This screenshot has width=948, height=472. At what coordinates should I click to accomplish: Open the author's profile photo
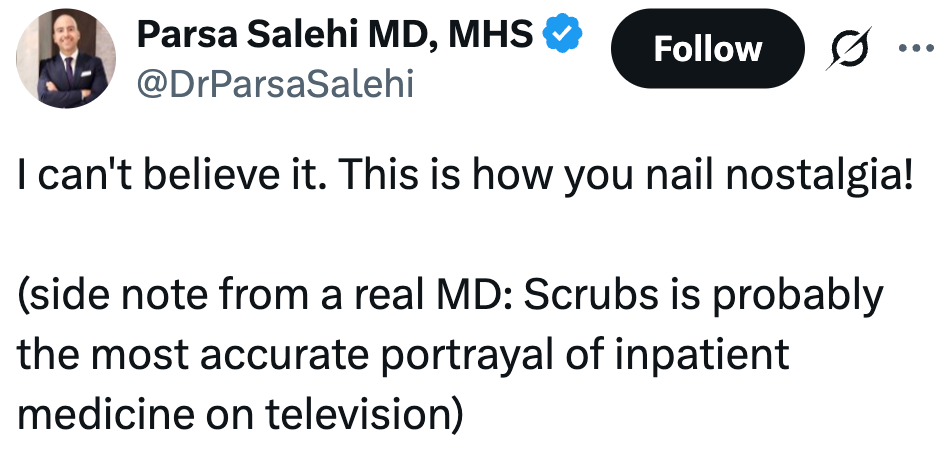coord(67,60)
